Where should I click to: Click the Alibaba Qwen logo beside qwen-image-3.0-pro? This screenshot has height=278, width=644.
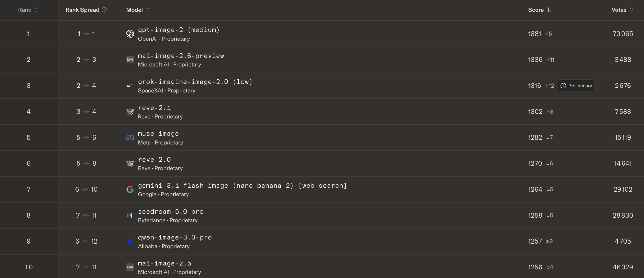coord(130,241)
